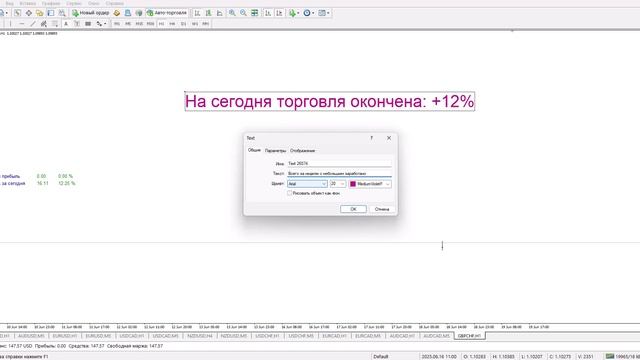The height and width of the screenshot is (360, 640).
Task: Click the Имя name input field
Action: [x=339, y=164]
